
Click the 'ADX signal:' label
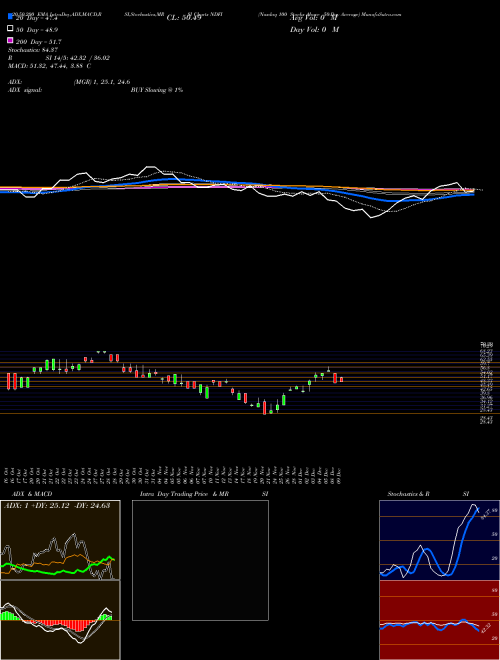(x=25, y=90)
